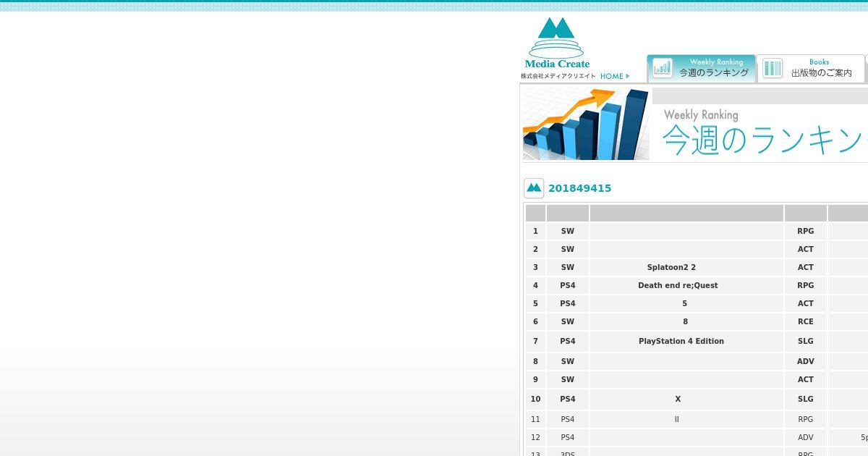Click the small logo icon beside 201849415

pyautogui.click(x=534, y=188)
